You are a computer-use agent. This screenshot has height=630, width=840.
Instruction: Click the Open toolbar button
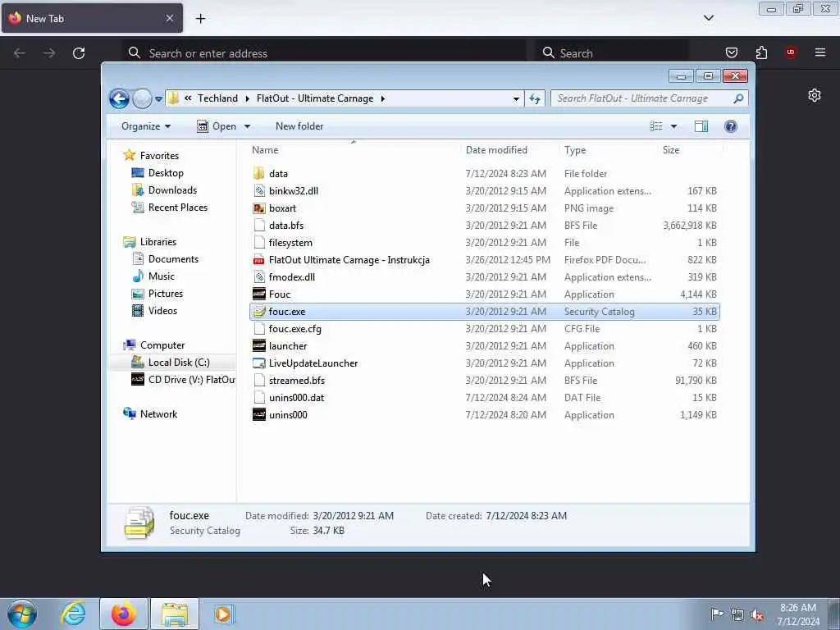(x=217, y=126)
